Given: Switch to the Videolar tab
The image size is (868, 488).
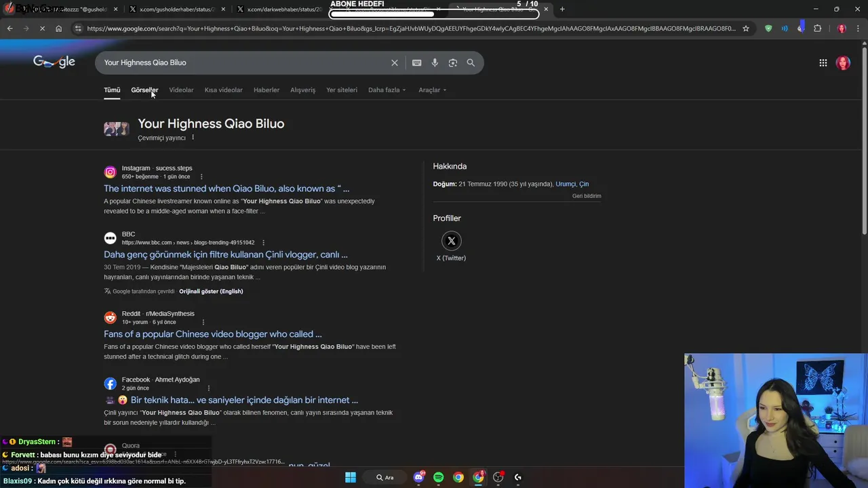Looking at the screenshot, I should coord(181,90).
